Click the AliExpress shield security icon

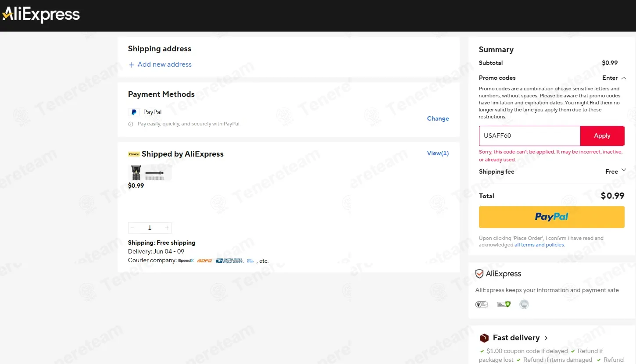(x=479, y=274)
